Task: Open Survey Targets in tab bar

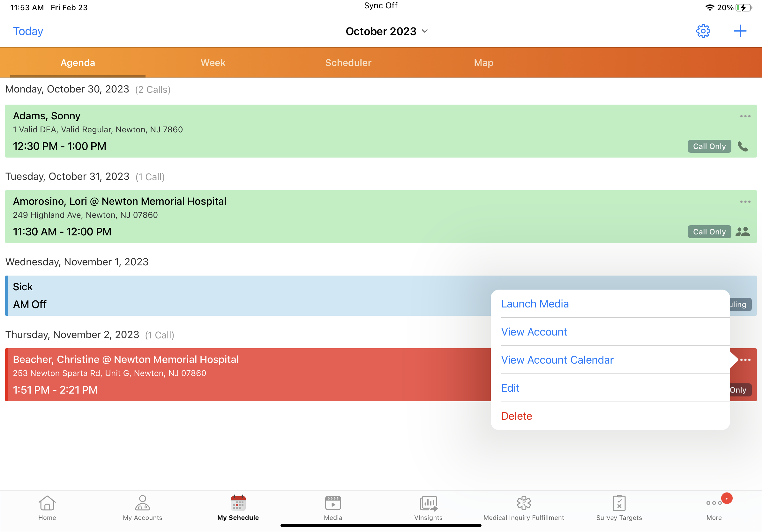Action: (619, 508)
